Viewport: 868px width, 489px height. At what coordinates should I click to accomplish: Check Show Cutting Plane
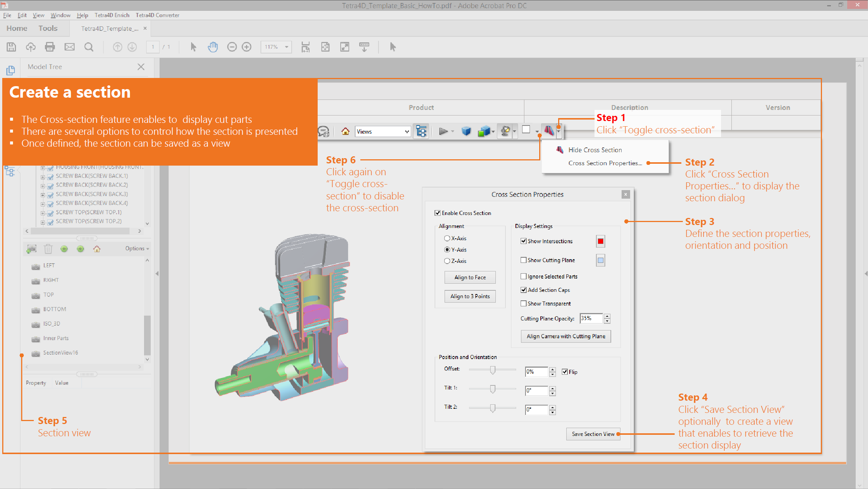524,260
